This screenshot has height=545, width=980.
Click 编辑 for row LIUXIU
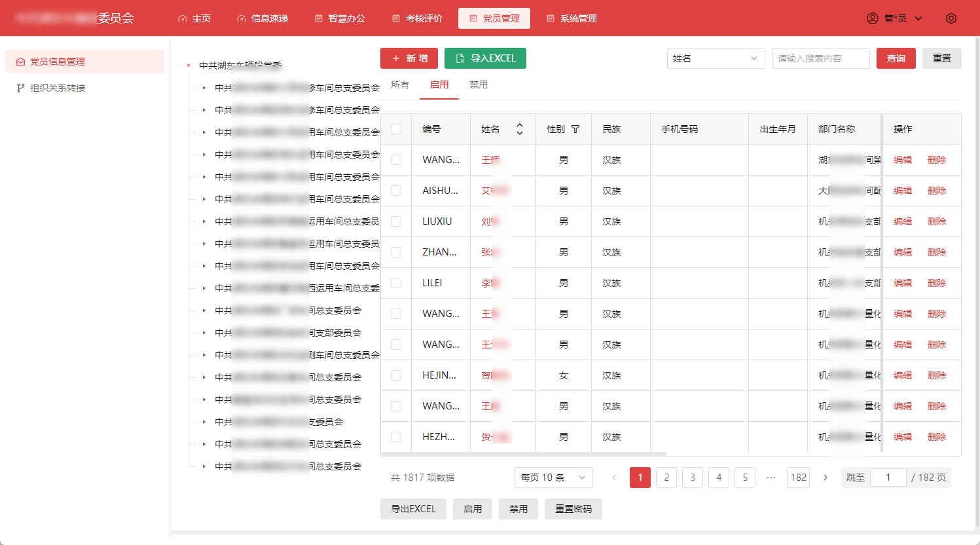pos(903,221)
